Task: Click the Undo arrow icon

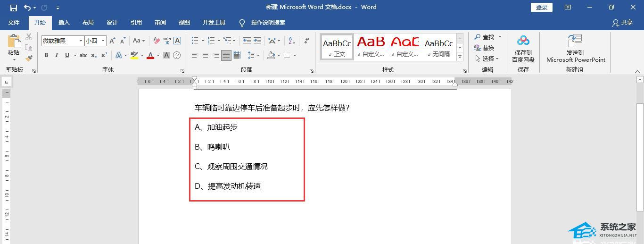Action: point(27,8)
